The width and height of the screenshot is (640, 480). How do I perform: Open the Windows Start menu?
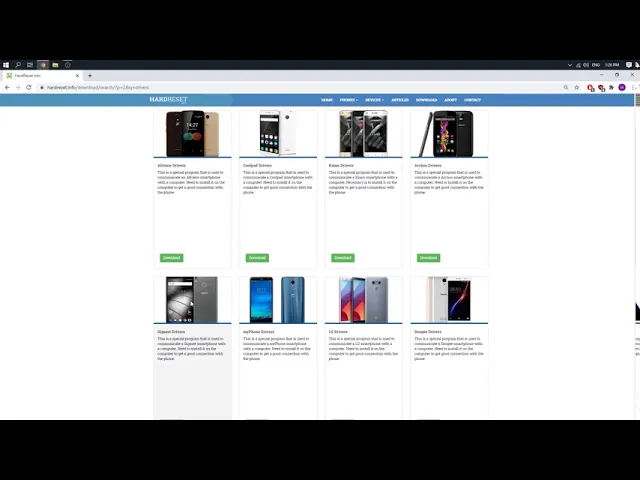pos(6,65)
